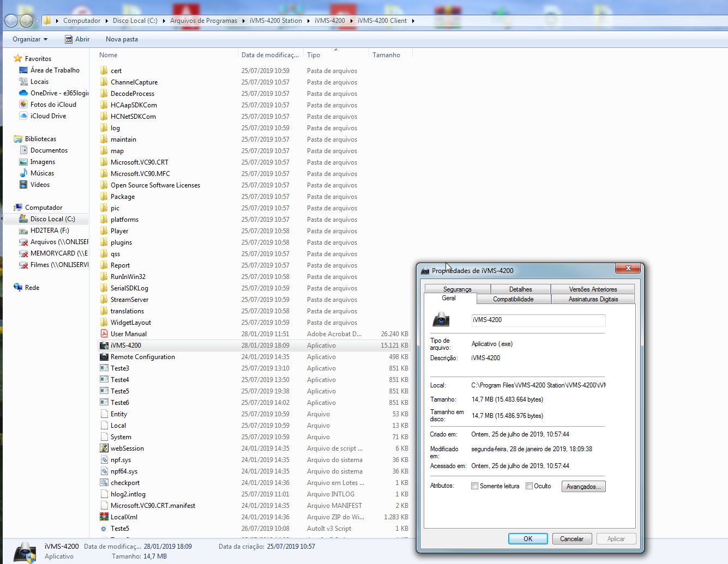The width and height of the screenshot is (728, 564).
Task: Click the iCloud Drive icon
Action: (23, 116)
